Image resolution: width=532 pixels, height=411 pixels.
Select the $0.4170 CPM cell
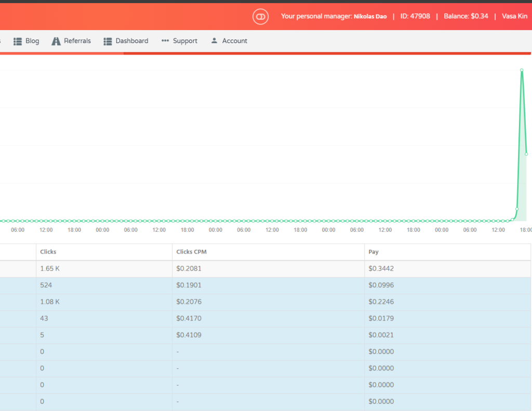(x=269, y=319)
